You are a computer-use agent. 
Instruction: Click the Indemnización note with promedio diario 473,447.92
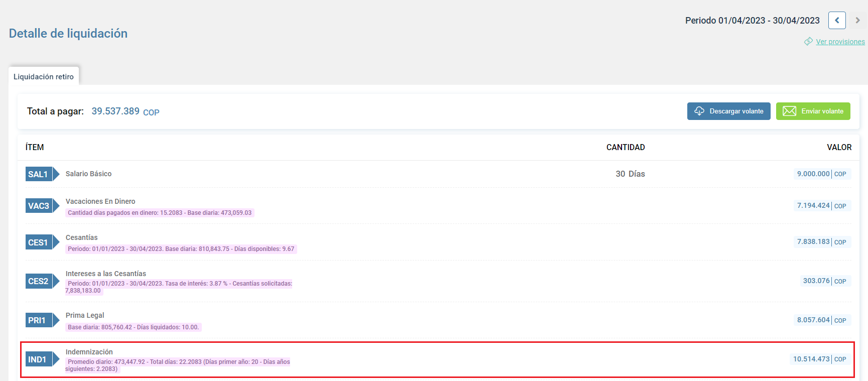point(178,365)
